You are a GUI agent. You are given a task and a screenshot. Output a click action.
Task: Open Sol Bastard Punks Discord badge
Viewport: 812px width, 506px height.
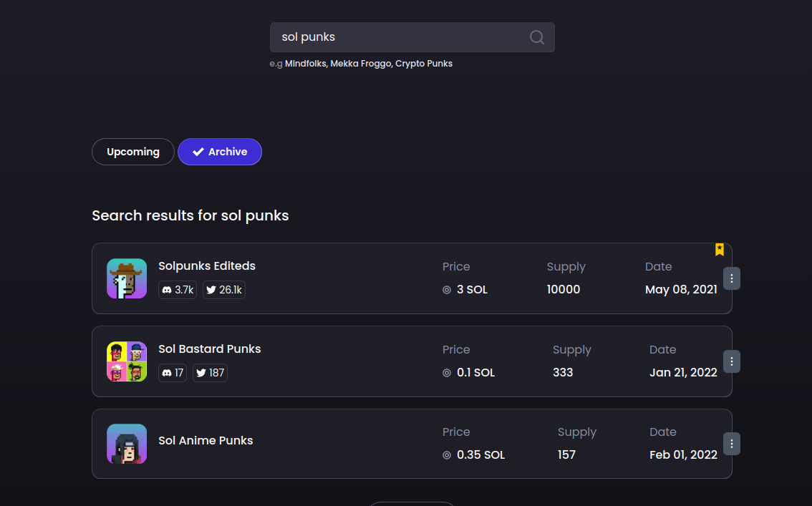point(173,373)
